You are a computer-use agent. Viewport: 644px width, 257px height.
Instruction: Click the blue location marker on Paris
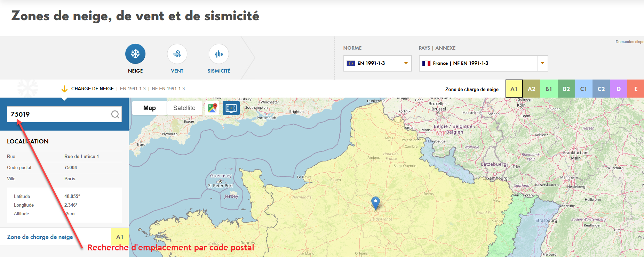click(375, 203)
